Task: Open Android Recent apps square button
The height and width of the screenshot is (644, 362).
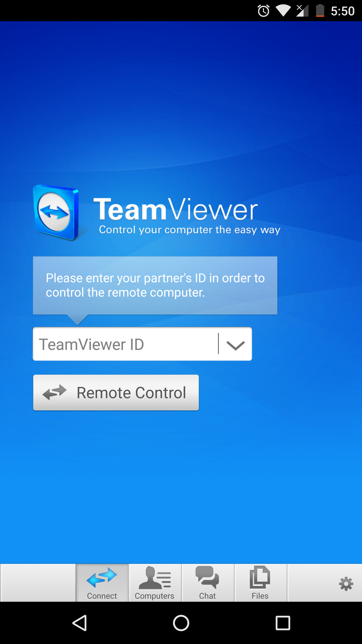Action: 283,623
